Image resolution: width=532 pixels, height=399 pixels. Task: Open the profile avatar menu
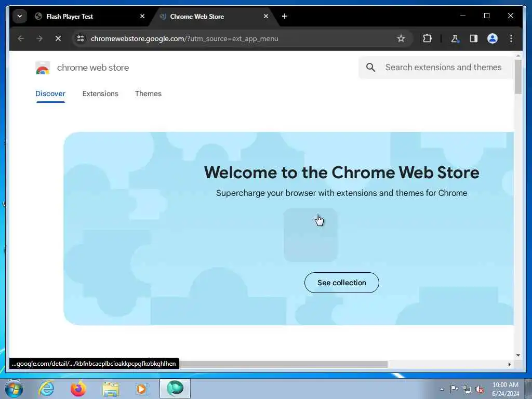(493, 38)
